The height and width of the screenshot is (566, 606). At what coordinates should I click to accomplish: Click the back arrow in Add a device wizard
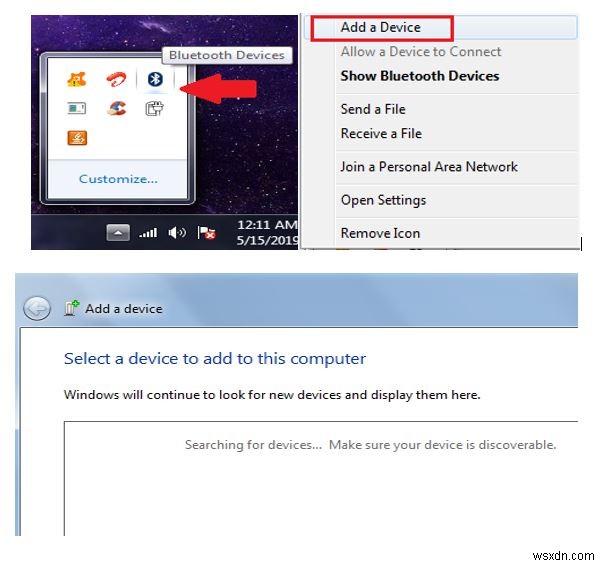click(37, 308)
